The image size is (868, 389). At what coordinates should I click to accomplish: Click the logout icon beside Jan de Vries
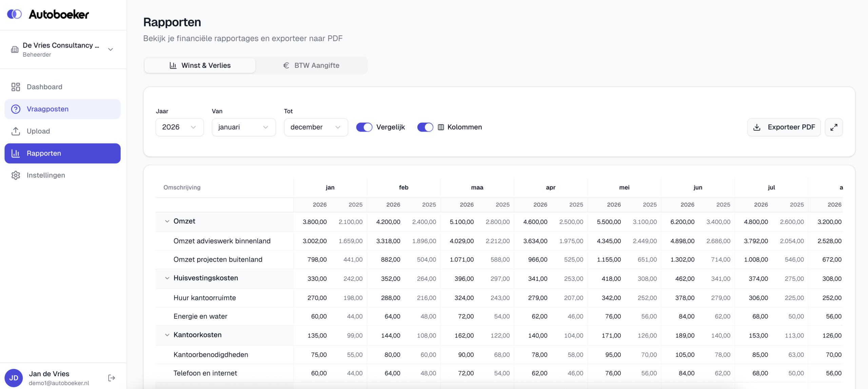[112, 378]
